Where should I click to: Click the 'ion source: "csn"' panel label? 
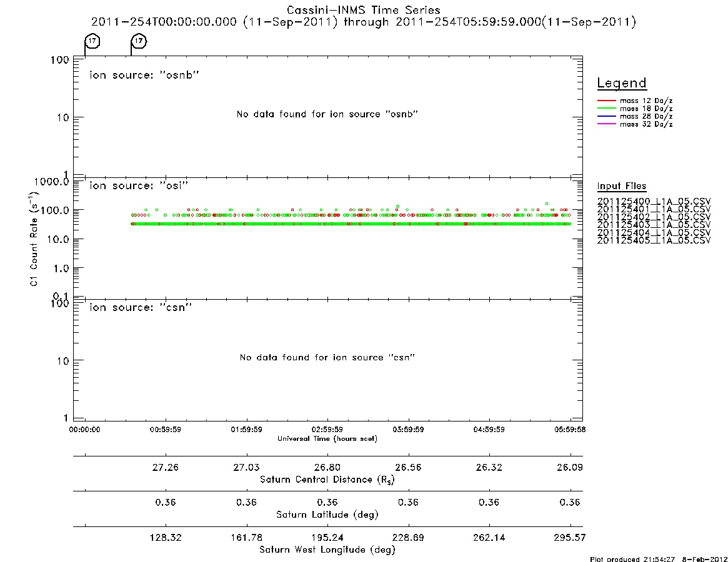pos(141,307)
